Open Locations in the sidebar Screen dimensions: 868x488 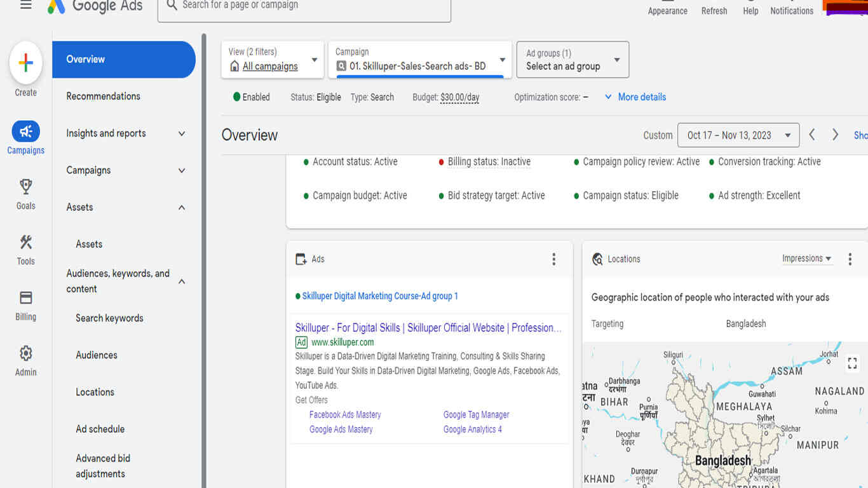pyautogui.click(x=95, y=392)
